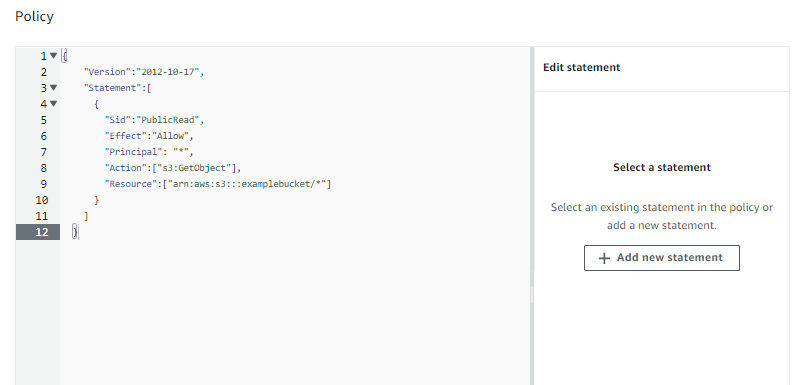Click the "Allow" effect value
This screenshot has height=385, width=793.
(x=170, y=136)
